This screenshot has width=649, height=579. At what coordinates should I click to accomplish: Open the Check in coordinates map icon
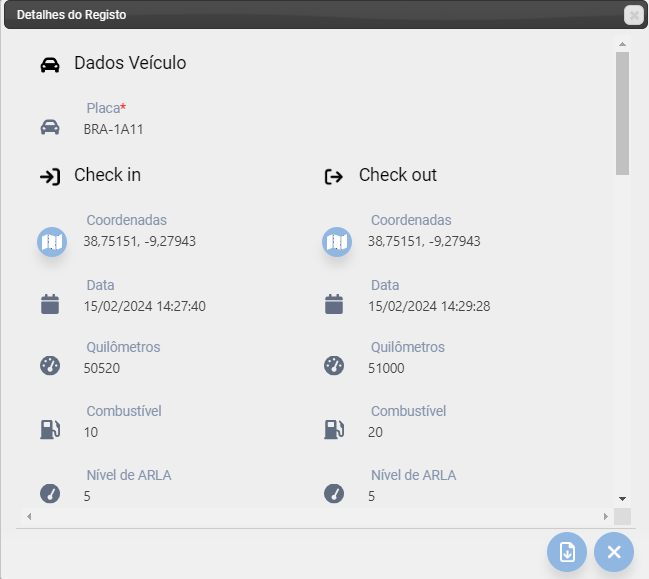52,242
